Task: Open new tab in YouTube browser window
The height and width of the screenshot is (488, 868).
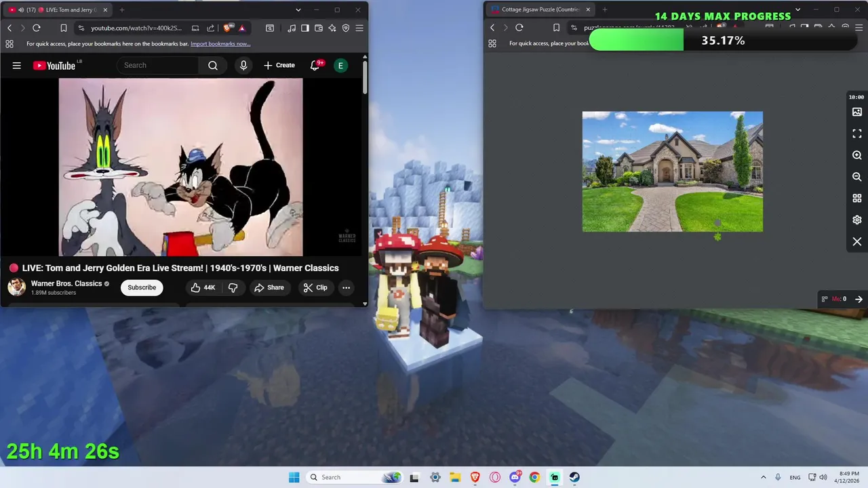Action: coord(122,9)
